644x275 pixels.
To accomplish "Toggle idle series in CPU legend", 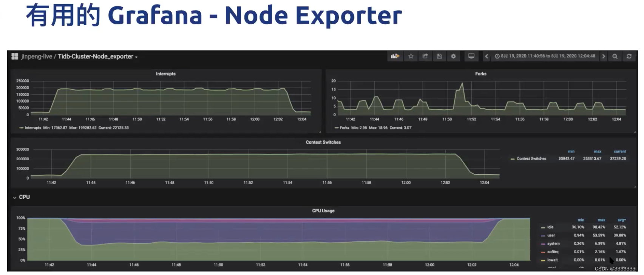I will click(x=550, y=227).
